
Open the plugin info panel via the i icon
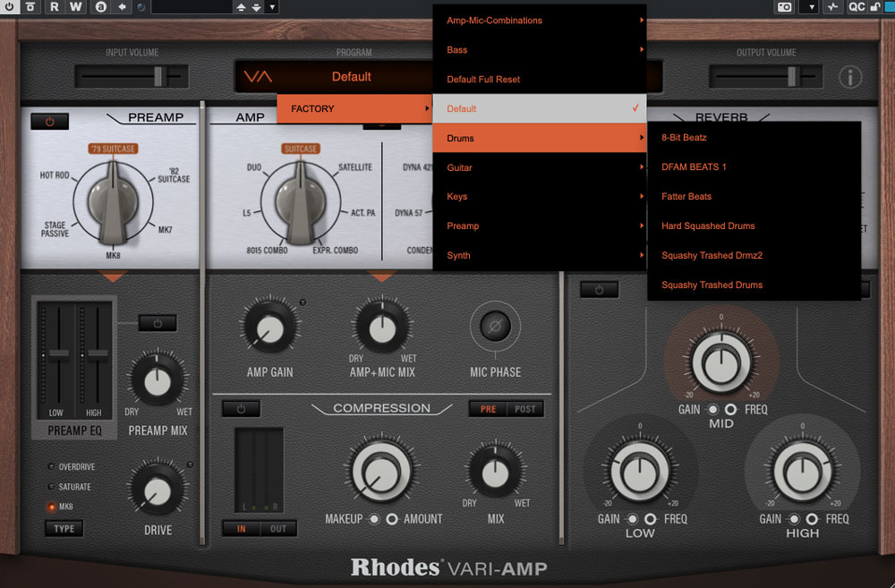850,76
